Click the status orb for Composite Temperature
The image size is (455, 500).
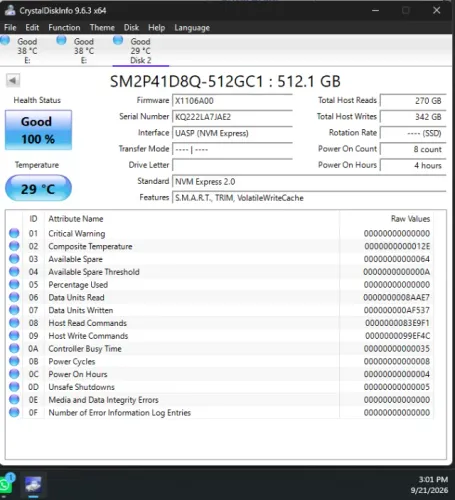[14, 246]
